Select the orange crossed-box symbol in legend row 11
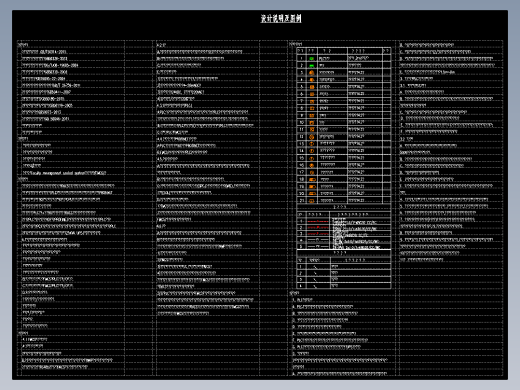The height and width of the screenshot is (390, 520). point(312,129)
